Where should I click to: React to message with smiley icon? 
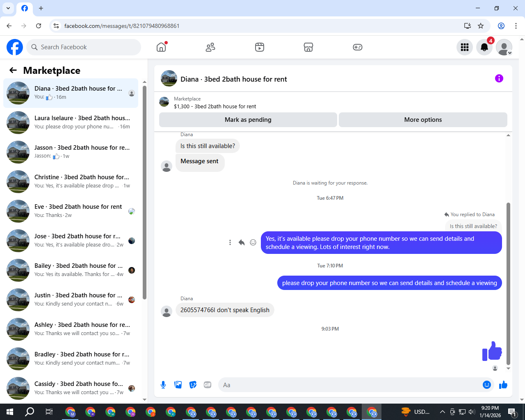tap(253, 242)
